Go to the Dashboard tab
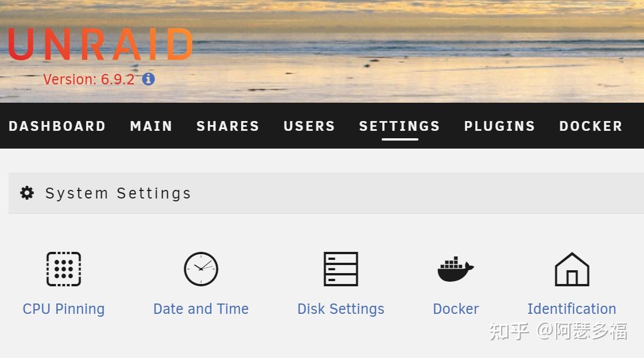 [x=57, y=126]
